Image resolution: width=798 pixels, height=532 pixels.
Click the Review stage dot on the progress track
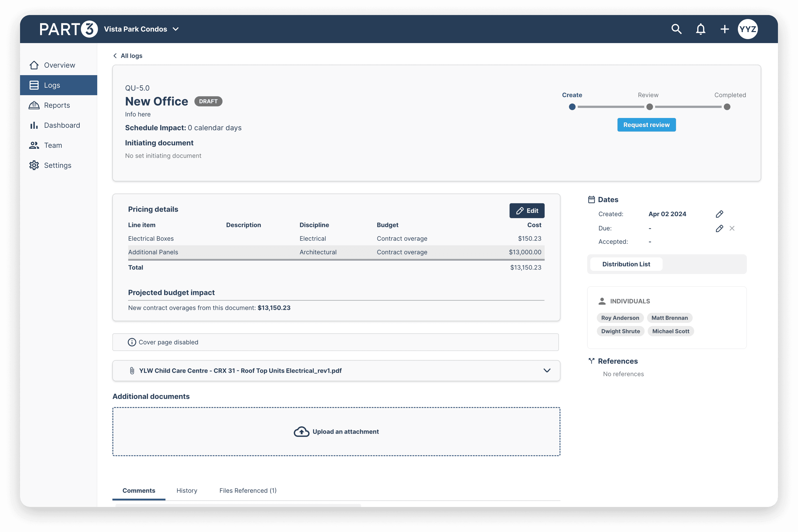click(650, 106)
